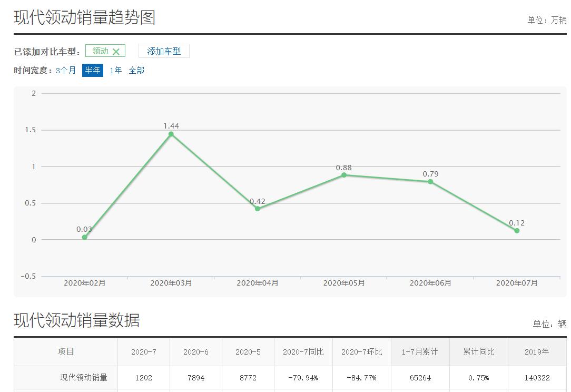This screenshot has width=571, height=392.
Task: Select the 1.44 peak data point
Action: point(170,134)
